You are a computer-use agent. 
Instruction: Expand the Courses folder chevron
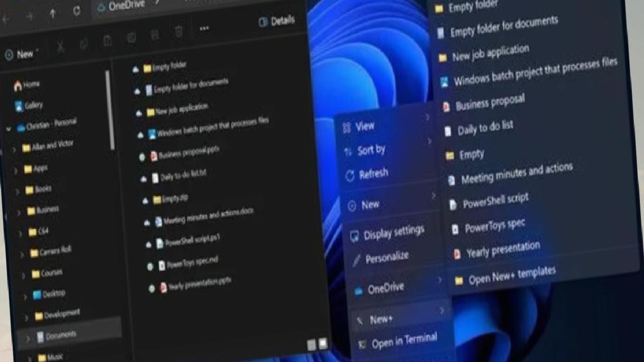tap(24, 276)
